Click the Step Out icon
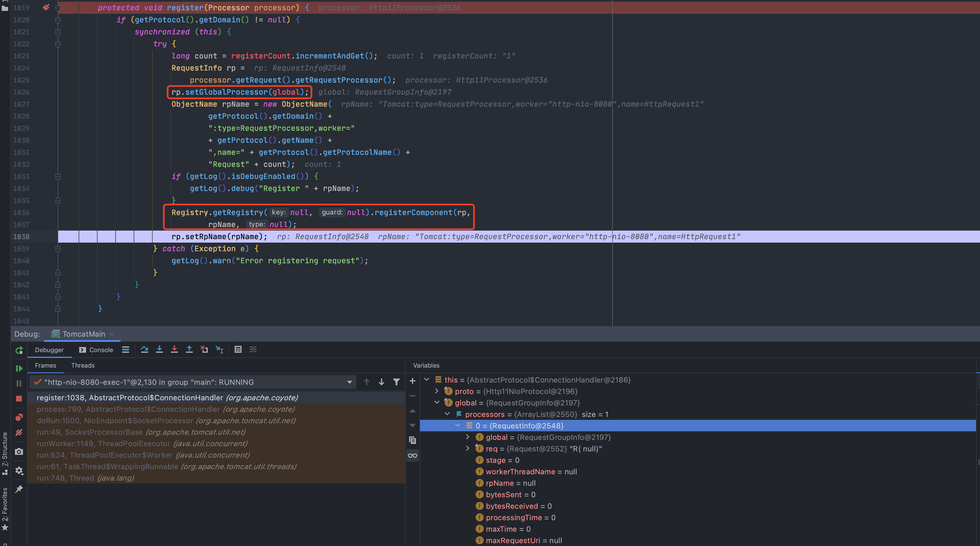The width and height of the screenshot is (980, 546). click(189, 350)
